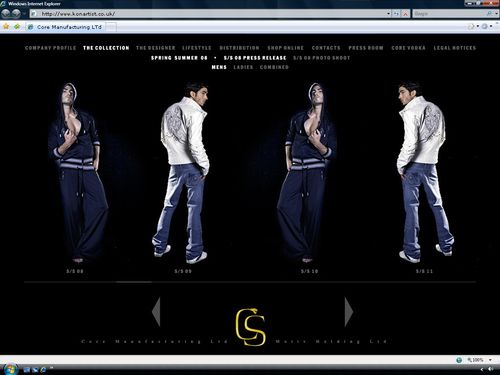Expand the address bar history dropdown
This screenshot has width=500, height=375.
point(388,14)
